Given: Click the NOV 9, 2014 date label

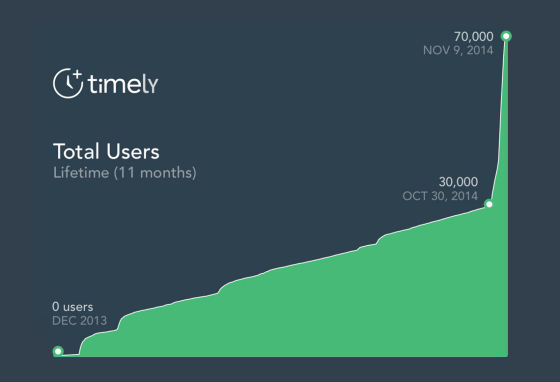Looking at the screenshot, I should click(458, 50).
